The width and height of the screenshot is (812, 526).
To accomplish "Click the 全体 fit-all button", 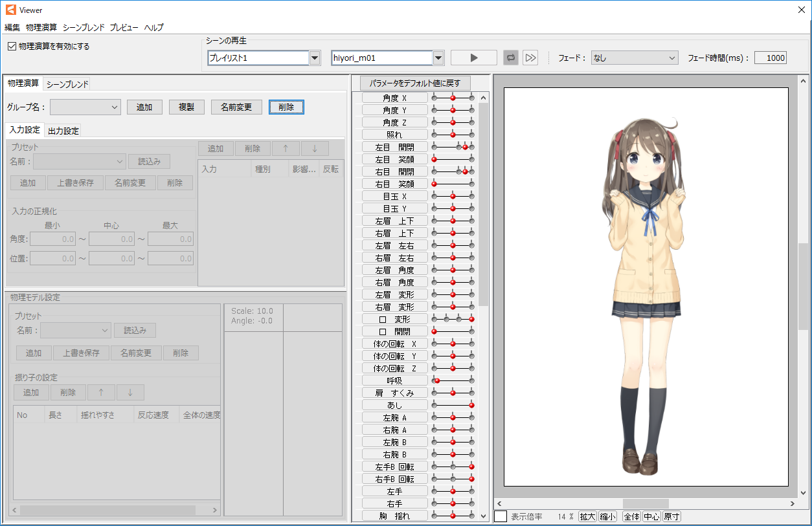I will pyautogui.click(x=631, y=516).
